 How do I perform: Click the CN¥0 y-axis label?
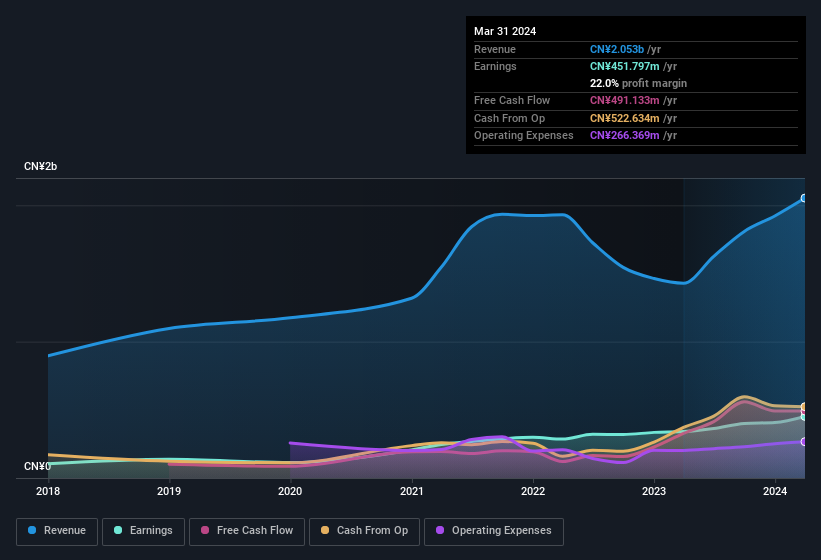(x=37, y=466)
